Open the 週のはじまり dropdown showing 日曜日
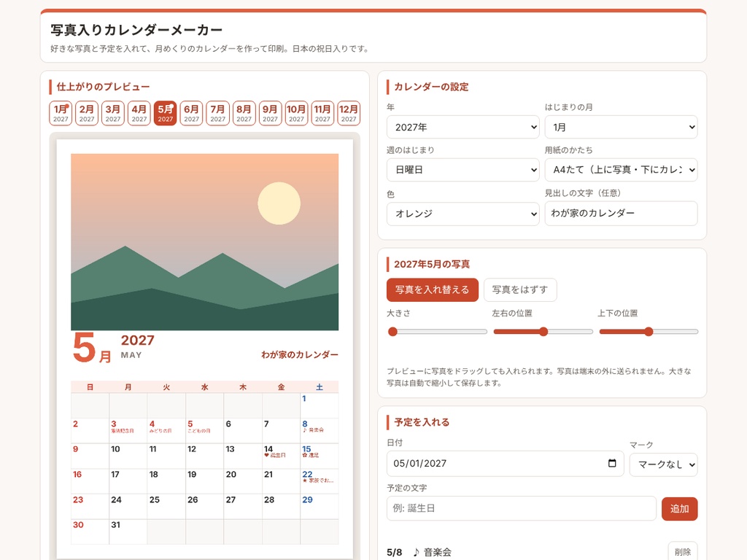The image size is (747, 560). [x=462, y=170]
